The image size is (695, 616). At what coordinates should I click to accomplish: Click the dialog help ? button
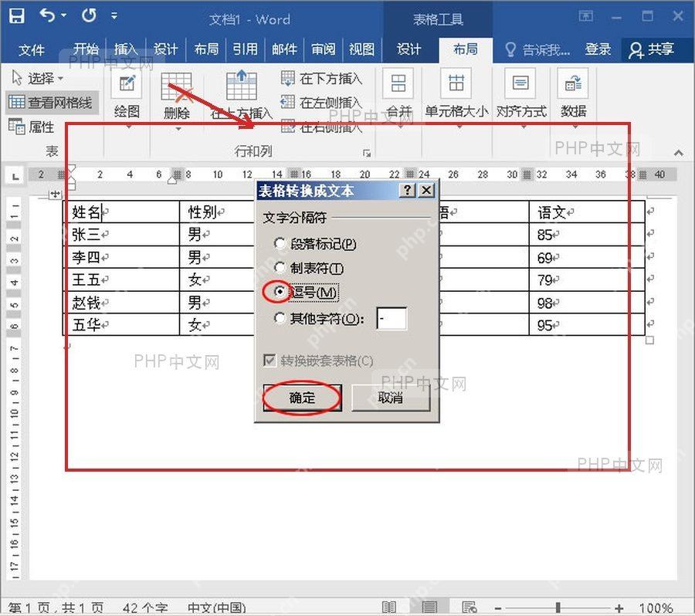tap(407, 191)
